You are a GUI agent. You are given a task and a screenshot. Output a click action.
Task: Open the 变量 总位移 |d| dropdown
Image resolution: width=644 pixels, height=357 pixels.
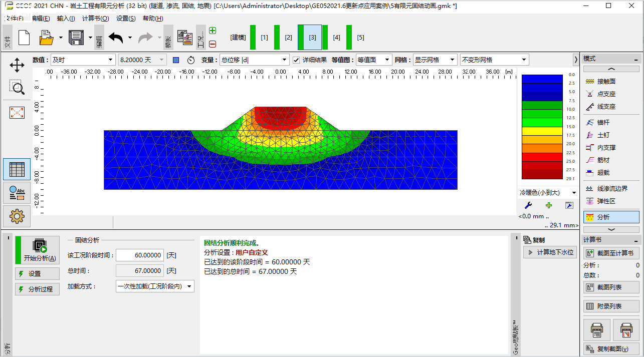[x=255, y=60]
